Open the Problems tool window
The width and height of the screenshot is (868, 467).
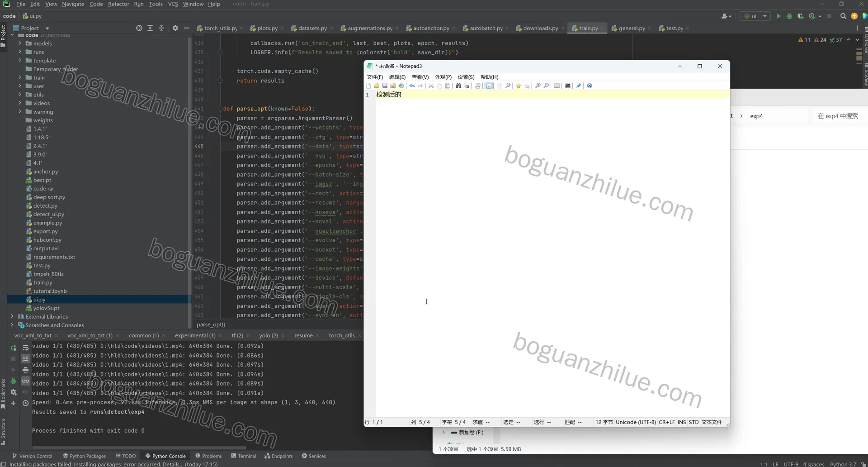click(208, 456)
